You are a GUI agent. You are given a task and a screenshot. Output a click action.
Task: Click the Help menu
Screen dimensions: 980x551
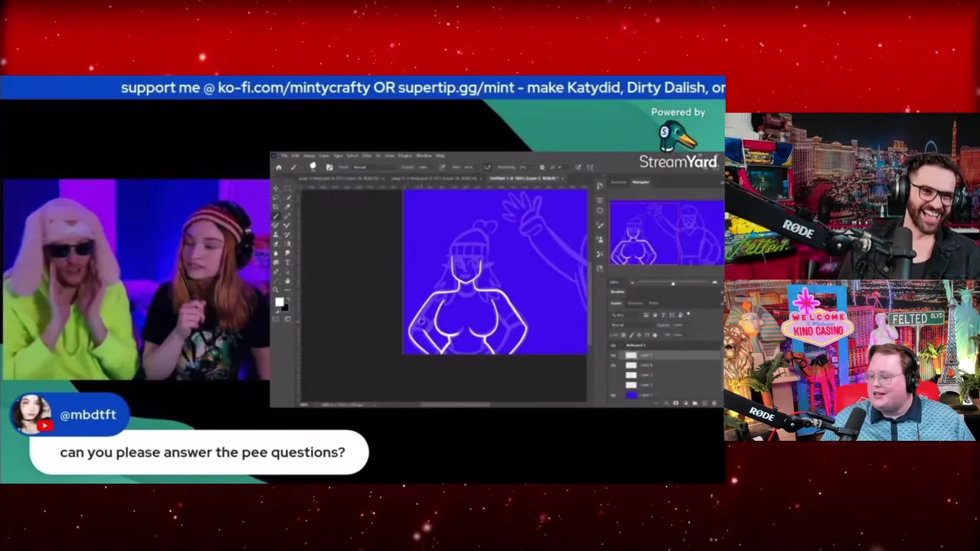click(440, 155)
